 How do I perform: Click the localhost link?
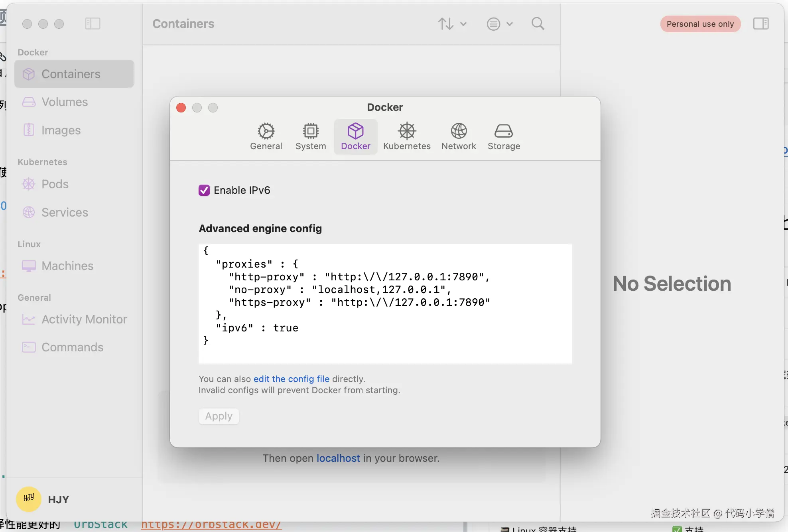pos(338,458)
